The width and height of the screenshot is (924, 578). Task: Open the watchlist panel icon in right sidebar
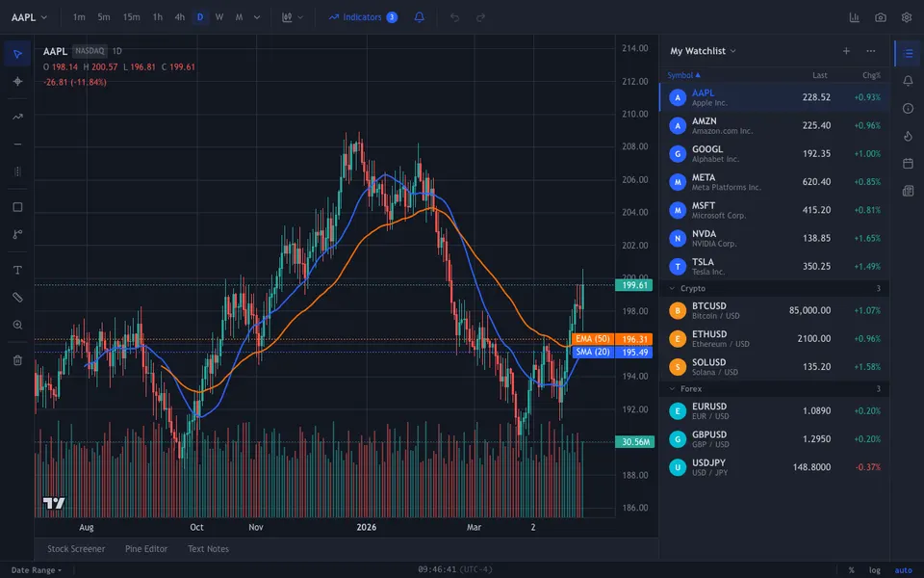click(x=908, y=54)
